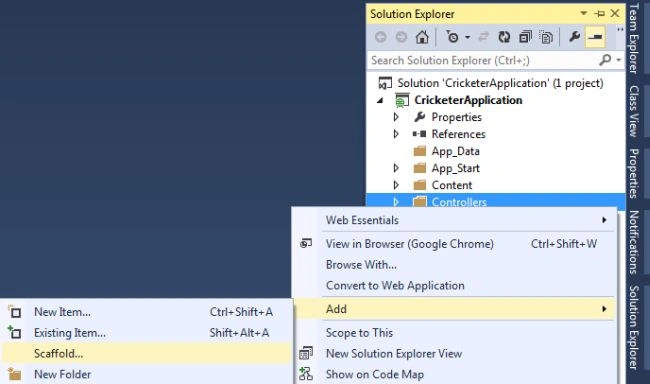Click the search magnifier icon
This screenshot has height=384, width=650.
(605, 60)
